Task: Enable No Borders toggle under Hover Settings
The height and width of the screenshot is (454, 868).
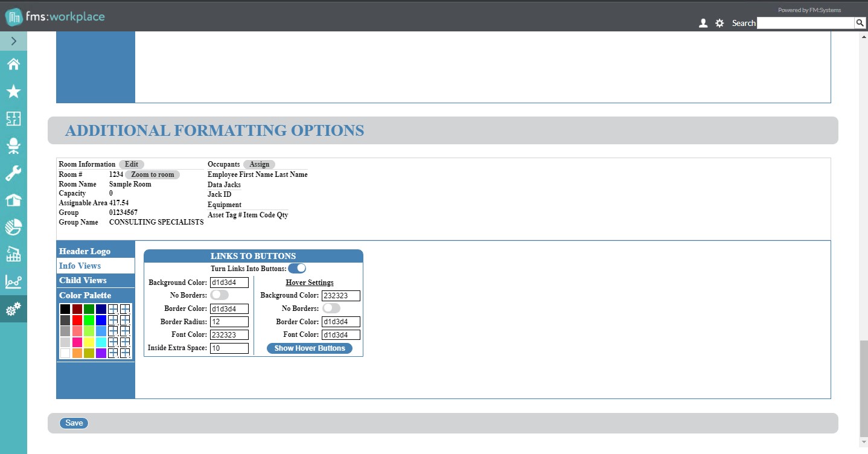Action: click(331, 308)
